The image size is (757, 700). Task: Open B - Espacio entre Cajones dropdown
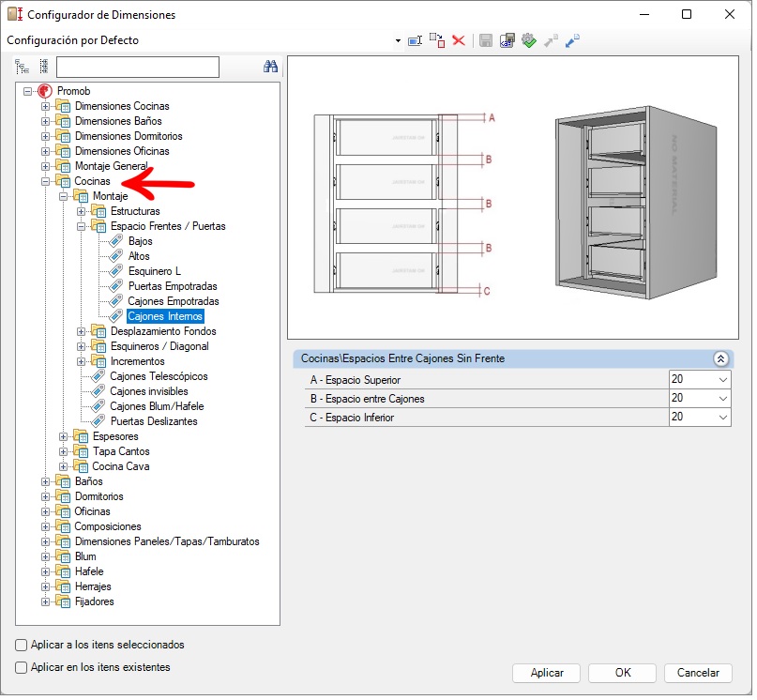(722, 399)
